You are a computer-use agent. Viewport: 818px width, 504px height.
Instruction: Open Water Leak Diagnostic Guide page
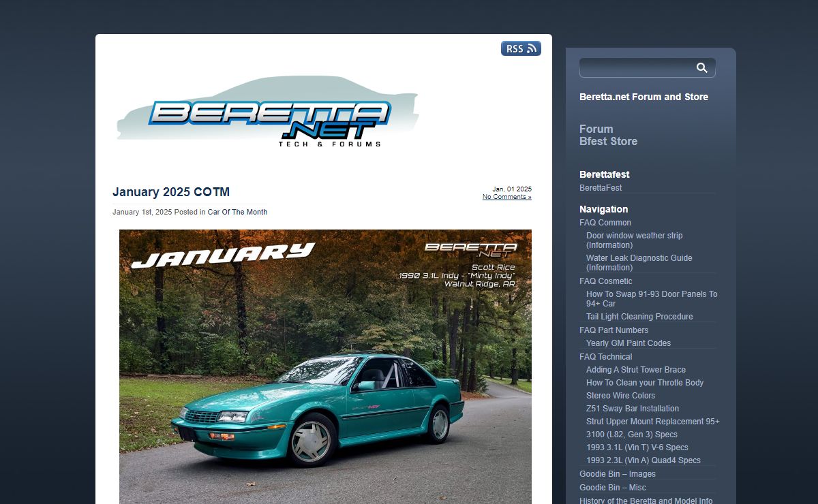639,263
